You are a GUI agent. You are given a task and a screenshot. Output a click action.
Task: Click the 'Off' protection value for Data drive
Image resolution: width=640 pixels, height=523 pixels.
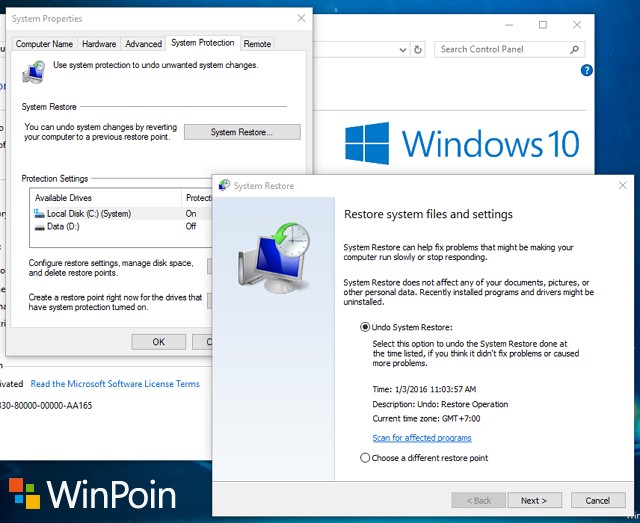coord(191,226)
